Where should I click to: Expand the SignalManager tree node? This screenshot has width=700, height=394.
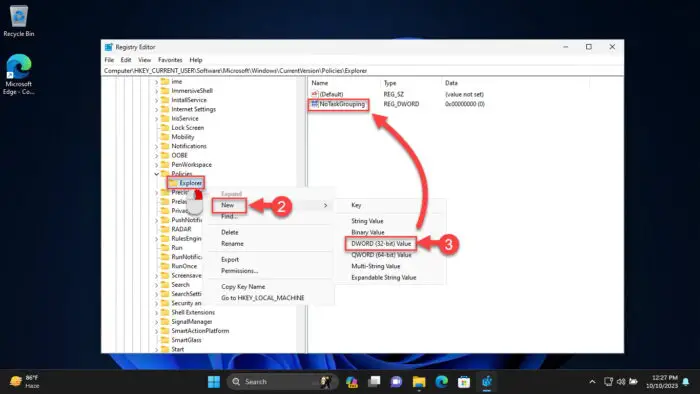point(157,322)
